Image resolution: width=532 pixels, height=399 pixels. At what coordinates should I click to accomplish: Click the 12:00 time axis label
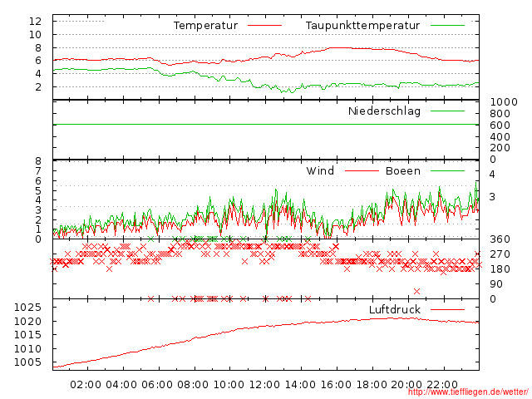click(264, 385)
